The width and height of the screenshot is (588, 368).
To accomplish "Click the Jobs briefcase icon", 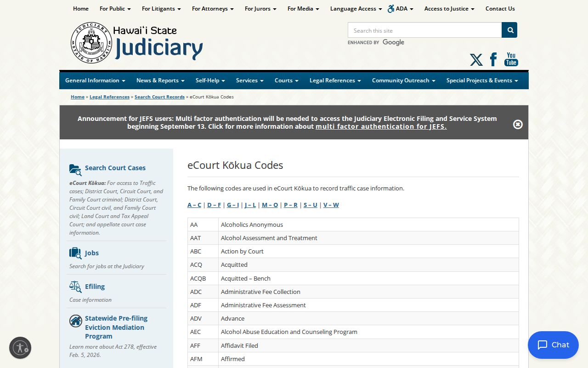I will pyautogui.click(x=75, y=253).
